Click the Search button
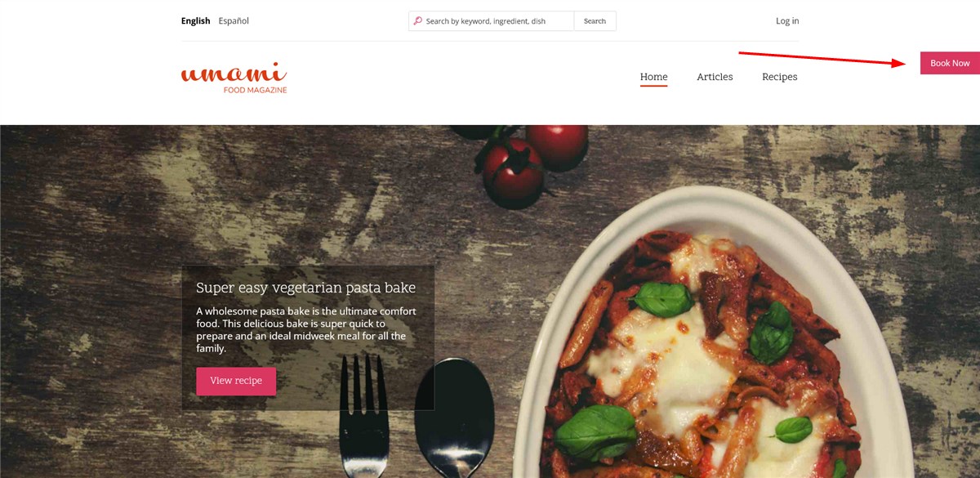Image resolution: width=980 pixels, height=478 pixels. pyautogui.click(x=595, y=21)
